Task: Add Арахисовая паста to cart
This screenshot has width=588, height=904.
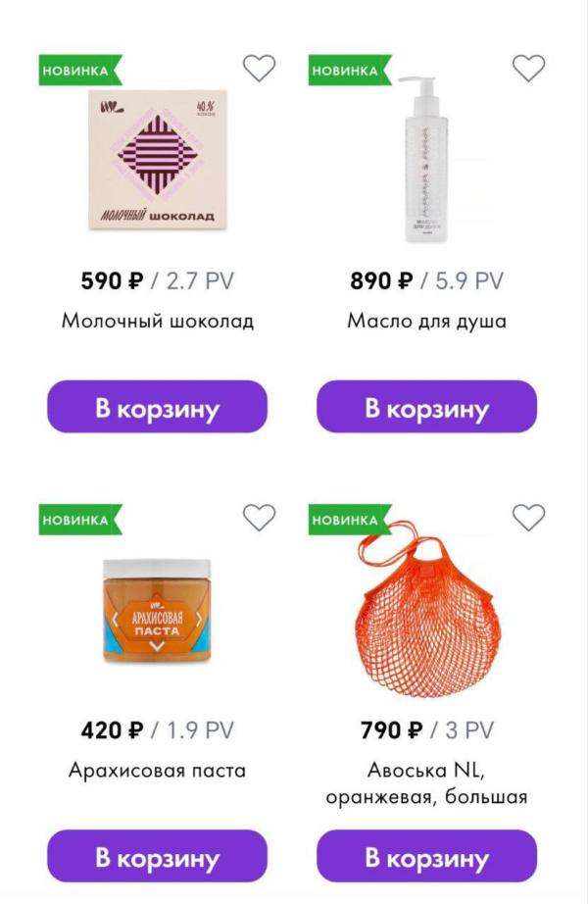Action: click(x=157, y=857)
